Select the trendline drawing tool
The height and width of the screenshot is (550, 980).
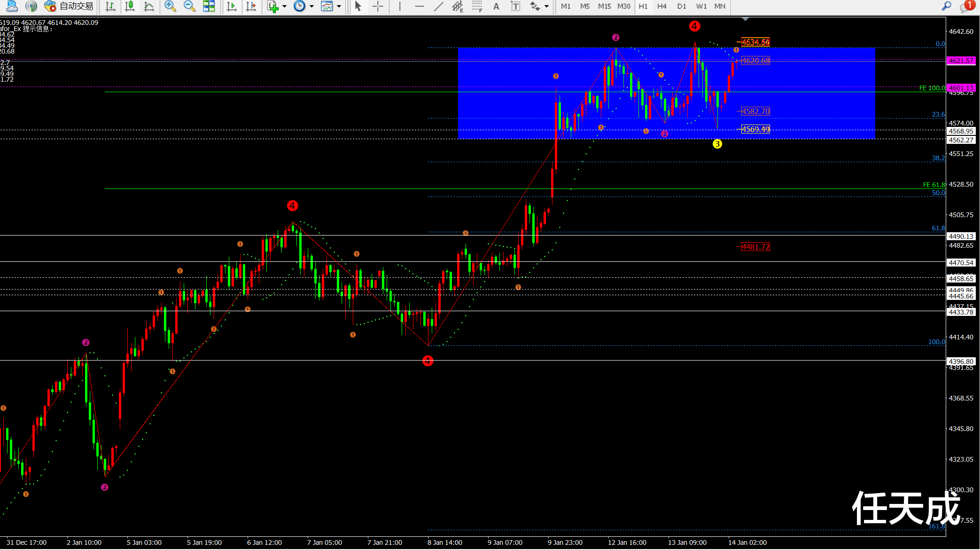point(438,6)
